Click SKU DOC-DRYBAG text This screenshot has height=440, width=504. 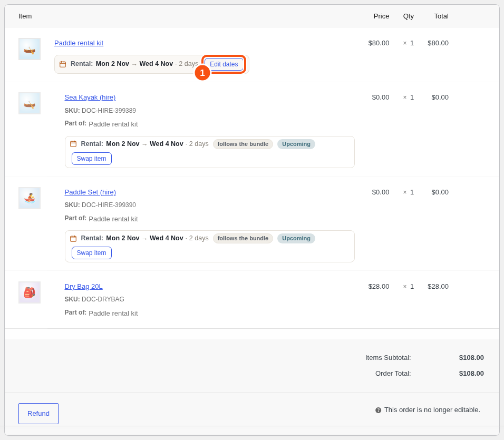point(94,299)
